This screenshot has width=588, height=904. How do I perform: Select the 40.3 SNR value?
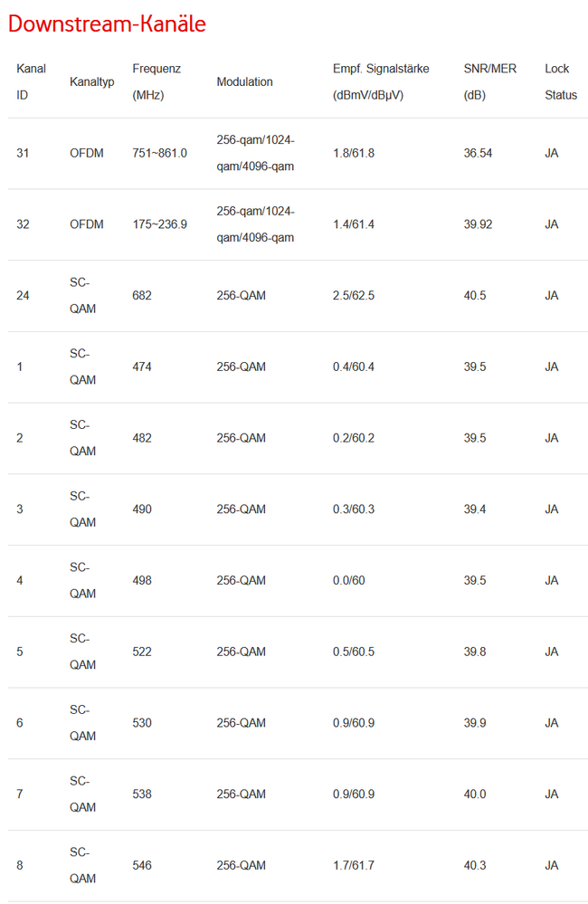pos(475,866)
